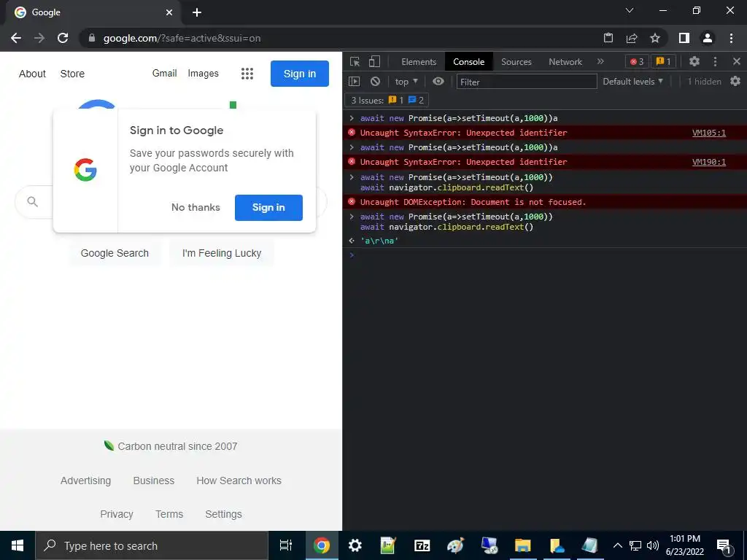Image resolution: width=747 pixels, height=560 pixels.
Task: Open the Network tab
Action: (565, 61)
